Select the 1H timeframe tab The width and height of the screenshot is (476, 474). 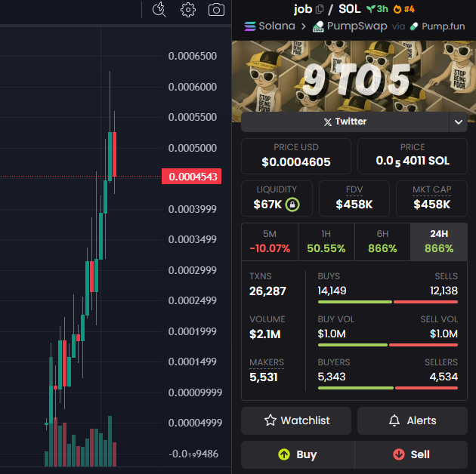click(x=326, y=242)
